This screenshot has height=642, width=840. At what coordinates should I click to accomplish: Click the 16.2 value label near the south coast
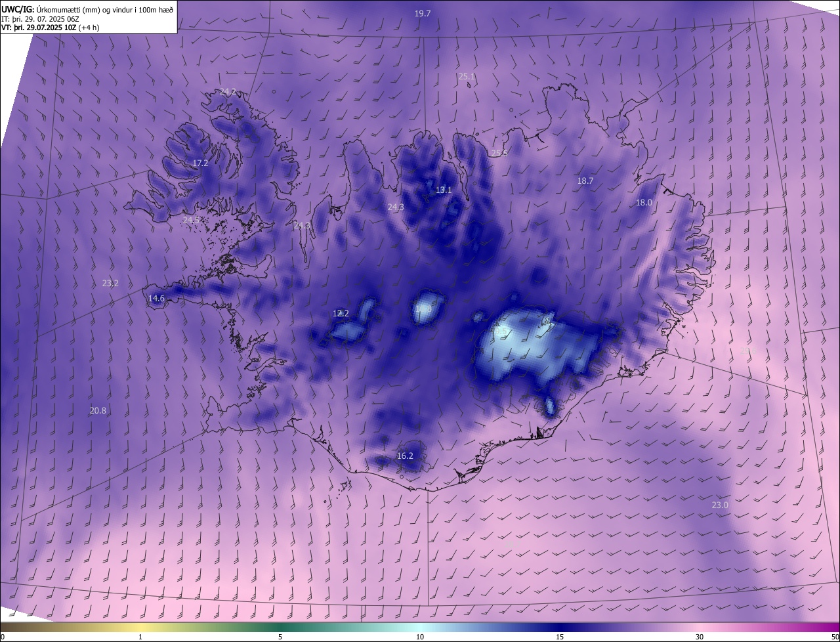point(405,456)
